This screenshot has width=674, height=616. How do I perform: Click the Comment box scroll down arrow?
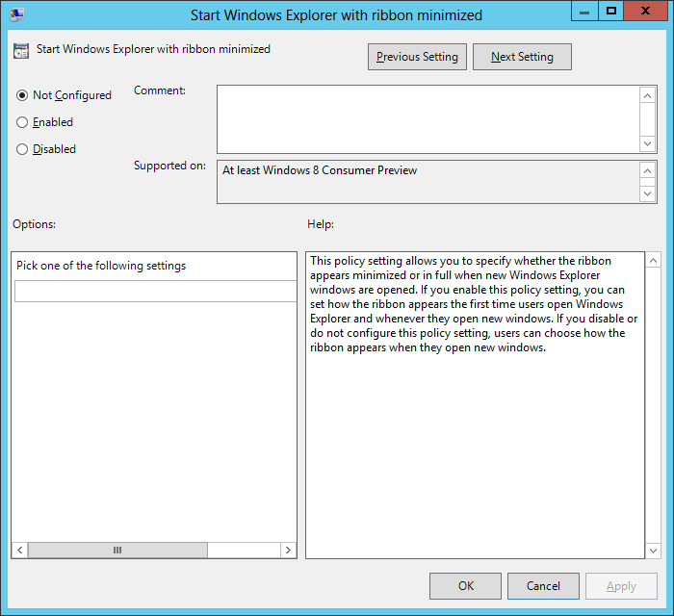648,143
